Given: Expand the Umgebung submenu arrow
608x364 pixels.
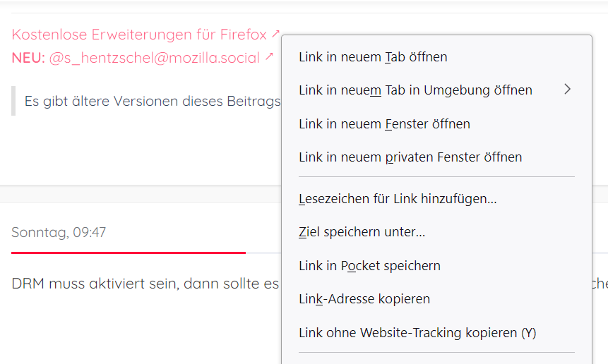Looking at the screenshot, I should tap(566, 90).
